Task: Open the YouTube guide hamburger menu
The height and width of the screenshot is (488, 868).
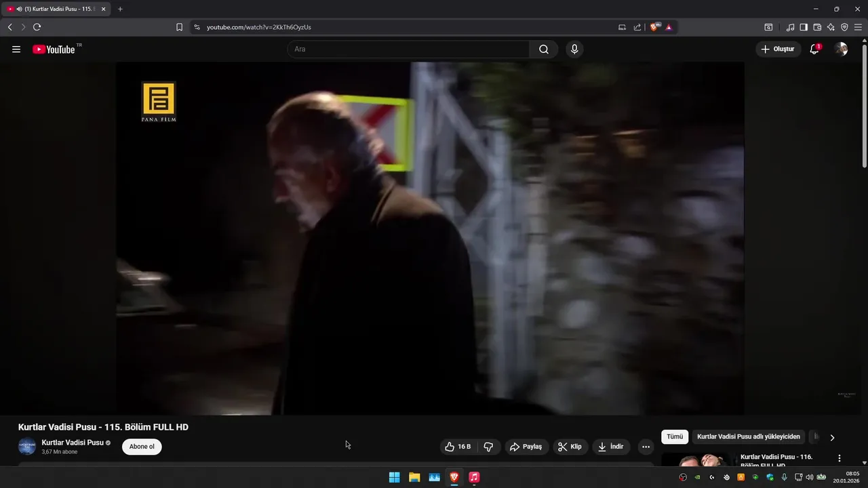Action: [x=16, y=49]
